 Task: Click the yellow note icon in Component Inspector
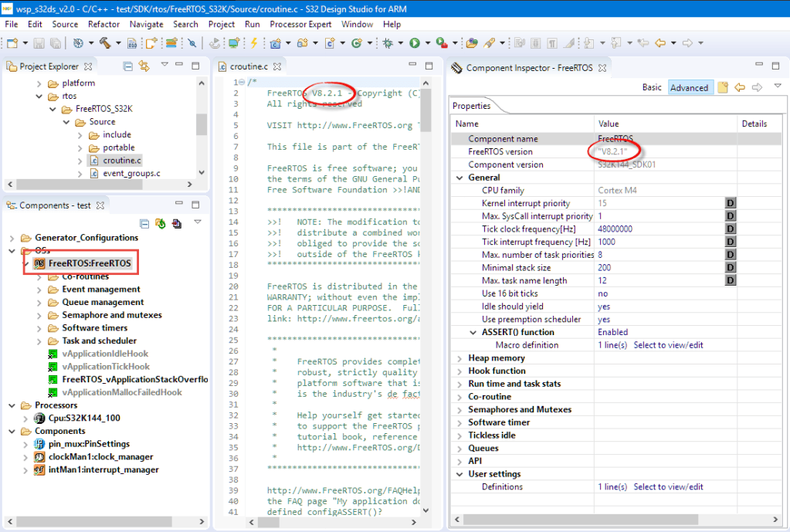point(723,87)
